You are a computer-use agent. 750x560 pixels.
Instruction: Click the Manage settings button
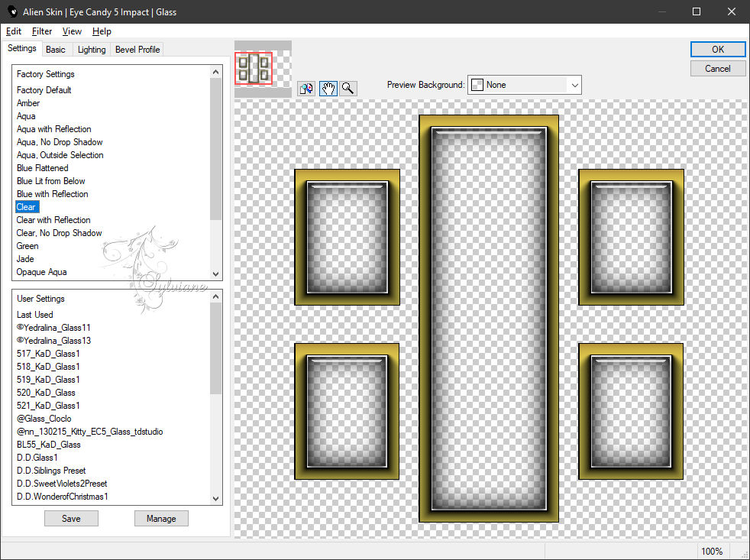click(x=161, y=518)
